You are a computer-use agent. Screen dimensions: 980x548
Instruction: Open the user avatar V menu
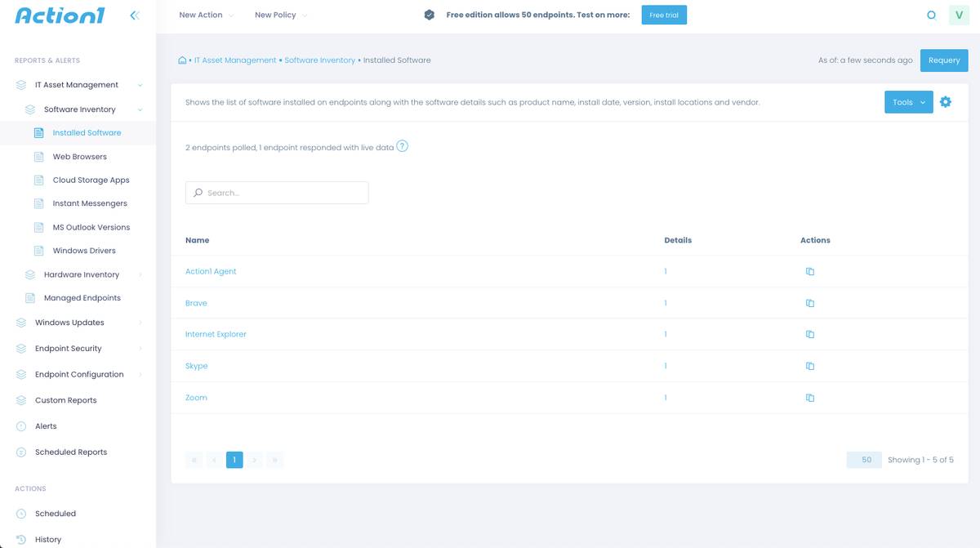click(959, 15)
